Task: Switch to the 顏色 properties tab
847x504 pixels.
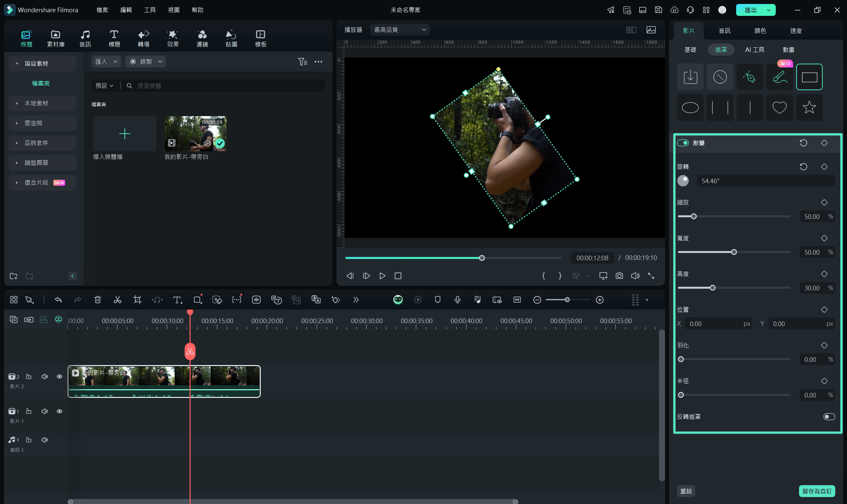Action: (760, 30)
